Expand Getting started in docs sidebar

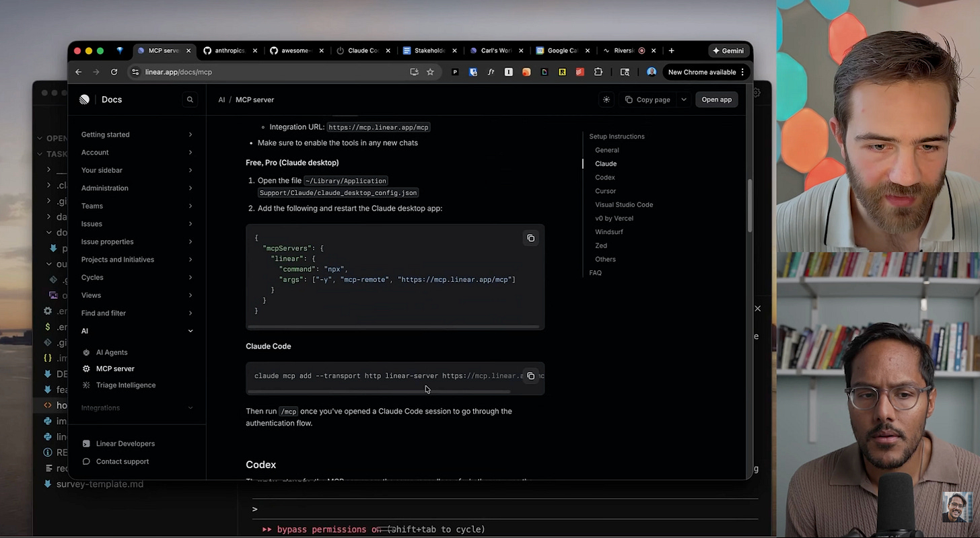[137, 134]
